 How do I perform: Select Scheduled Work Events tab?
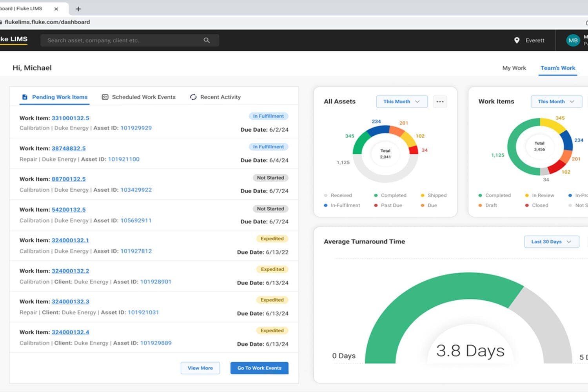[x=139, y=97]
